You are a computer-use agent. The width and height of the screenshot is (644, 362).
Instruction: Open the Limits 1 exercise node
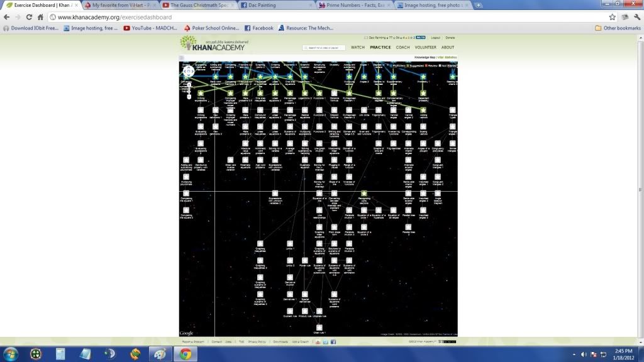289,243
